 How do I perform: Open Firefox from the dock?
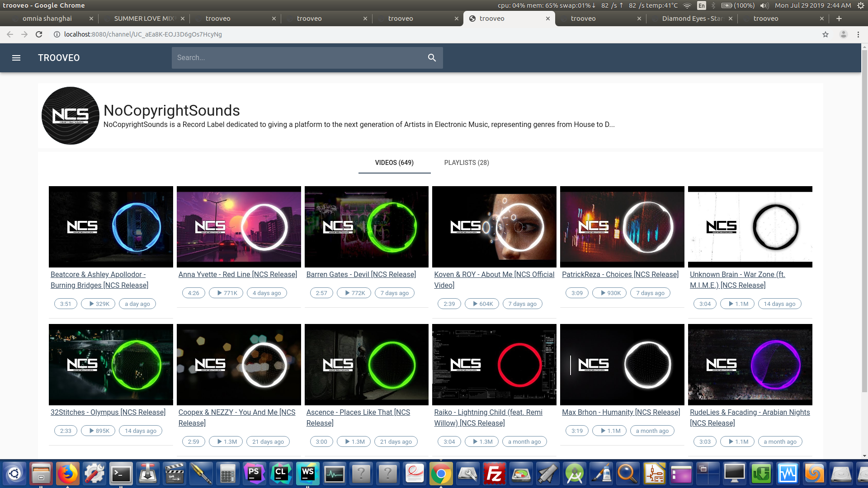pos(68,474)
